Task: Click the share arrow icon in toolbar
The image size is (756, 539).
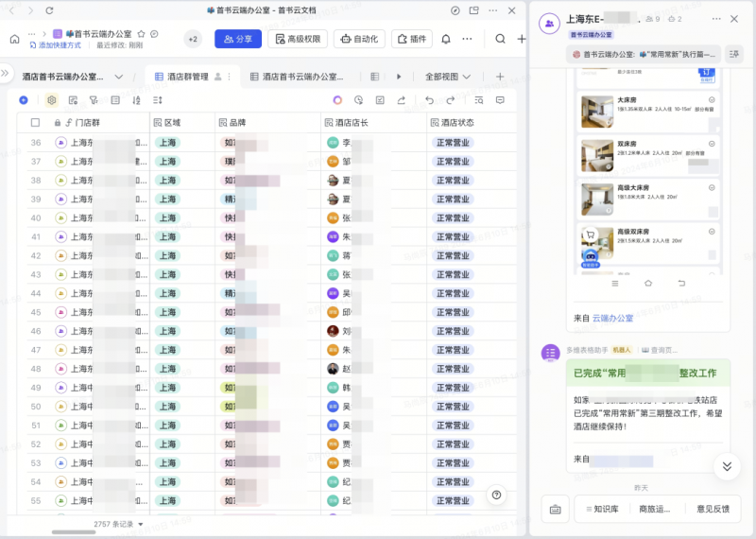Action: (x=401, y=100)
